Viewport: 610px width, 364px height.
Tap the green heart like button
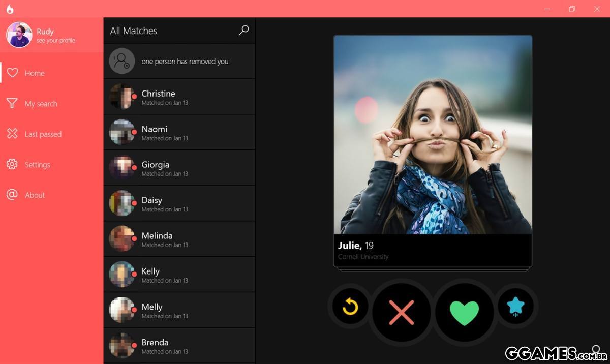[465, 312]
